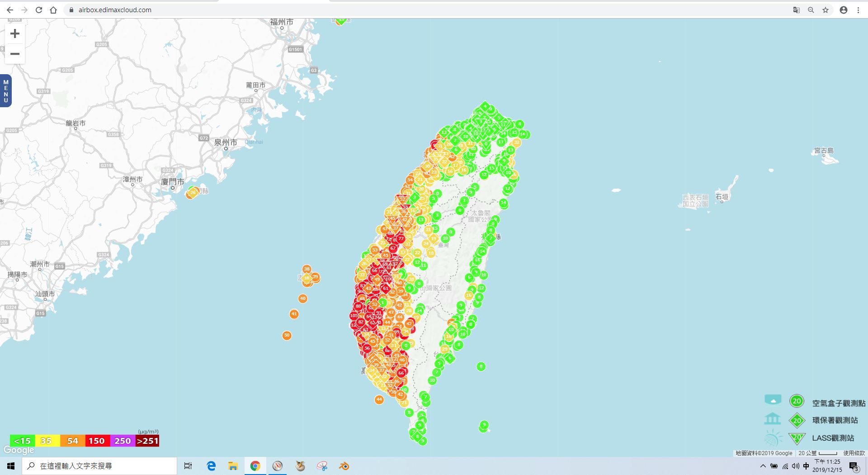Open the Google logo link on map
Image resolution: width=868 pixels, height=475 pixels.
tap(19, 450)
